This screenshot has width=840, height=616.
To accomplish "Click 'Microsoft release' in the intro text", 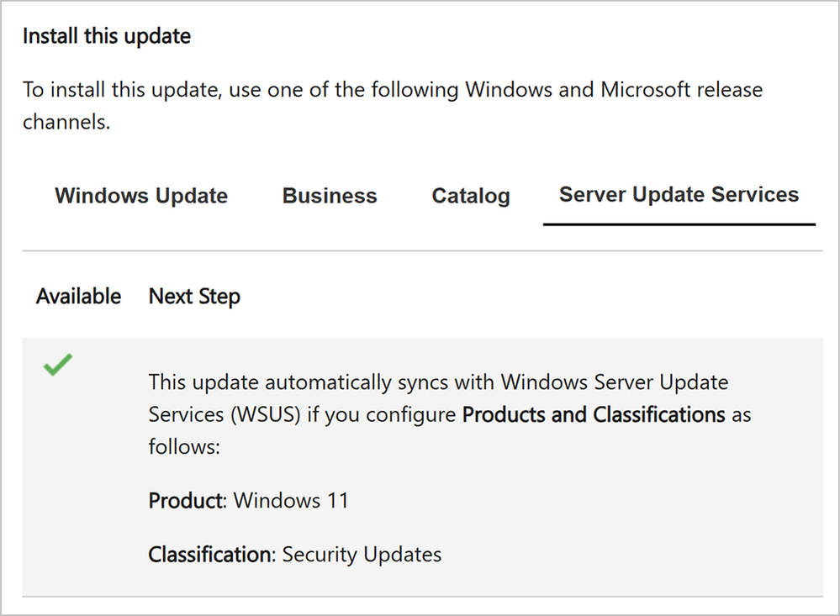I will [681, 89].
